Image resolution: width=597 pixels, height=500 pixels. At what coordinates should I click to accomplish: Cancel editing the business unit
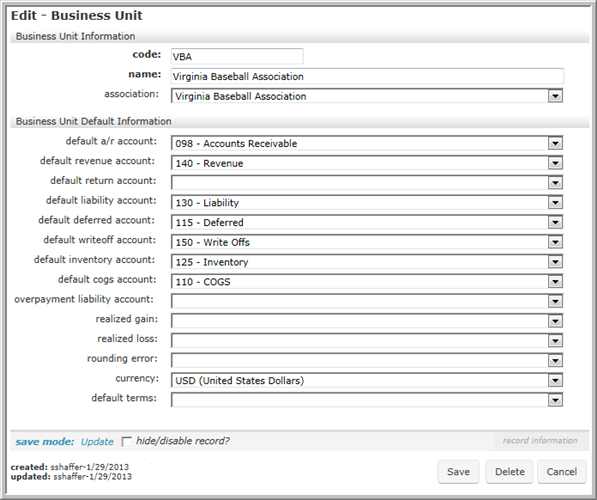[562, 472]
